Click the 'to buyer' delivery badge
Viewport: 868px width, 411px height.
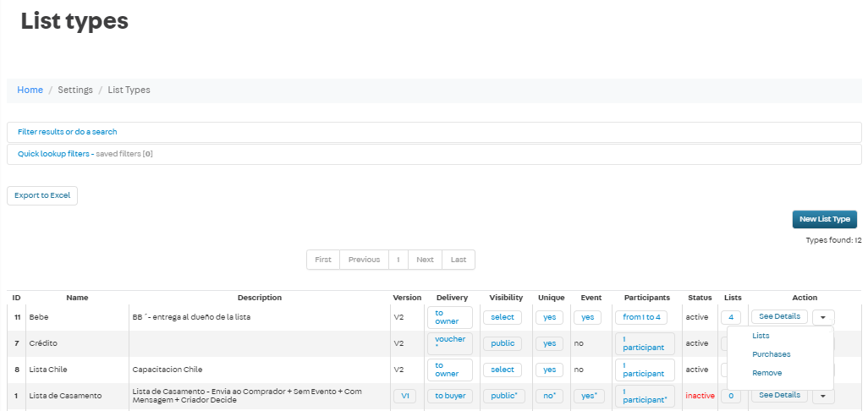(x=449, y=396)
